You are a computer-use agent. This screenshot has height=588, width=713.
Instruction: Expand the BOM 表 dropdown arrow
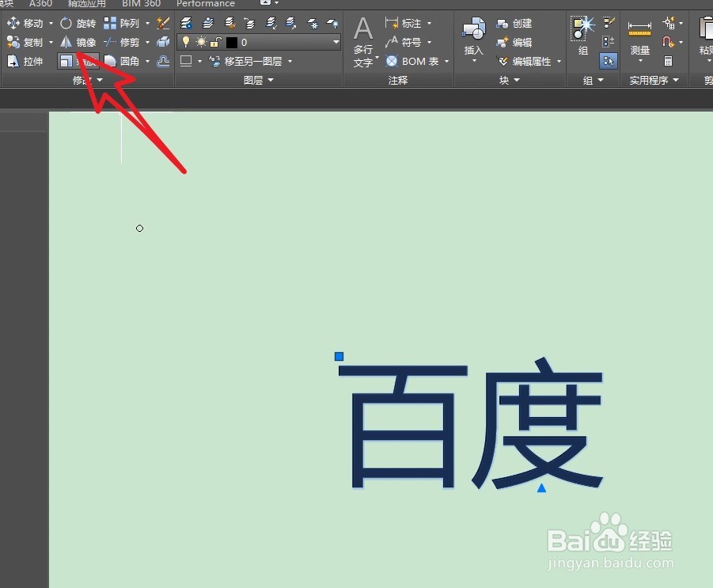coord(446,61)
